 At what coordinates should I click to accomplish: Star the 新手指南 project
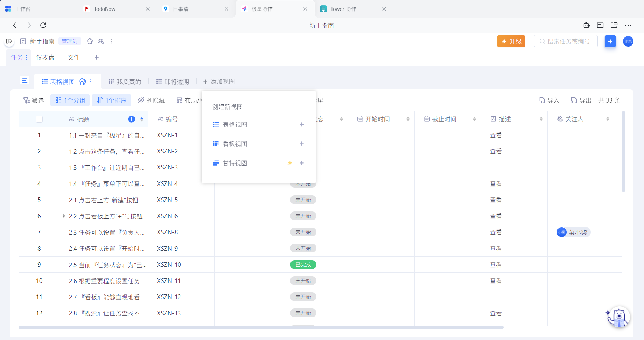tap(90, 41)
